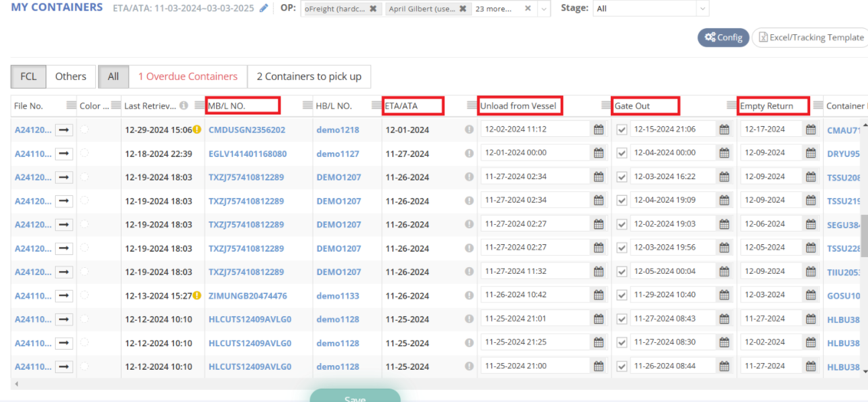868x402 pixels.
Task: Open calendar for Unload from Vessel 12-02-2024 11:12
Action: (x=598, y=130)
